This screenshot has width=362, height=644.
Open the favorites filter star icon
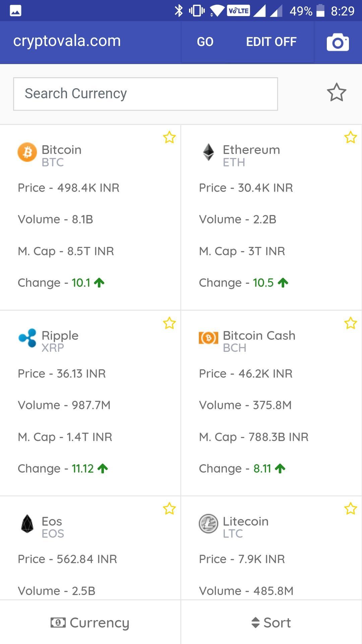337,93
